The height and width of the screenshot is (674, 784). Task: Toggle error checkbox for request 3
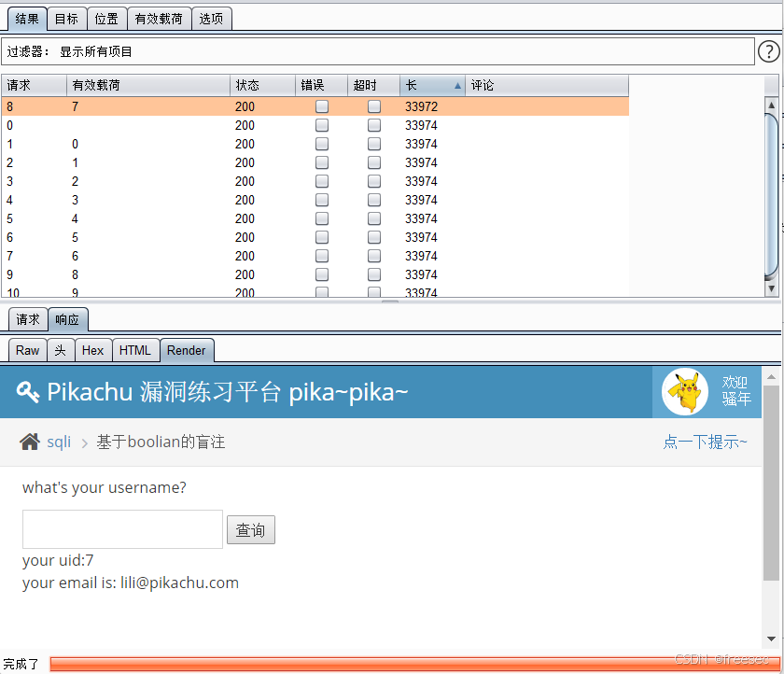[x=322, y=181]
